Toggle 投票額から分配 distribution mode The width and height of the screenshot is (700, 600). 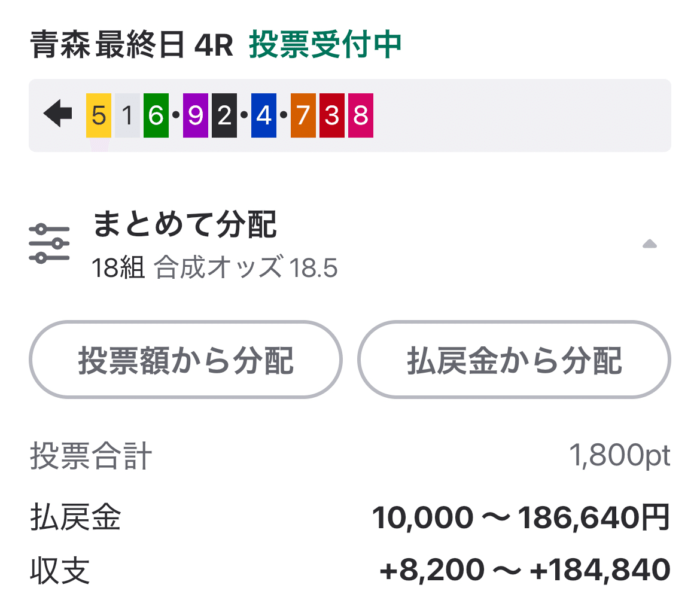185,360
